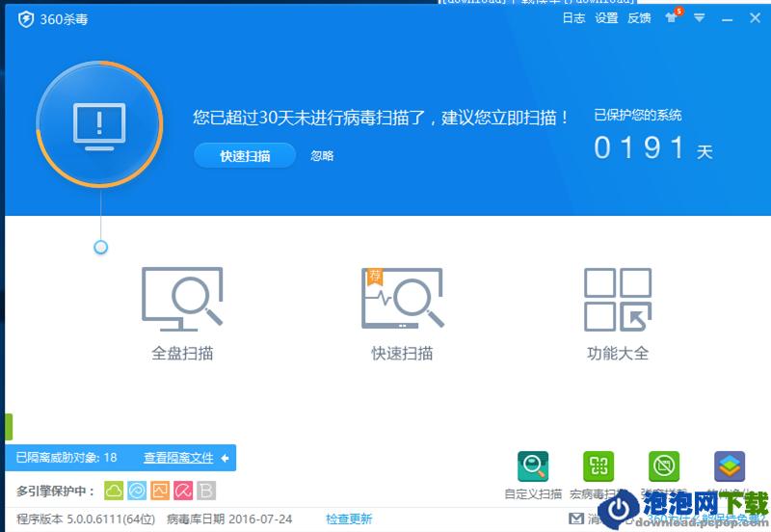771x532 pixels.
Task: Click the monitor warning status circle
Action: (x=100, y=124)
